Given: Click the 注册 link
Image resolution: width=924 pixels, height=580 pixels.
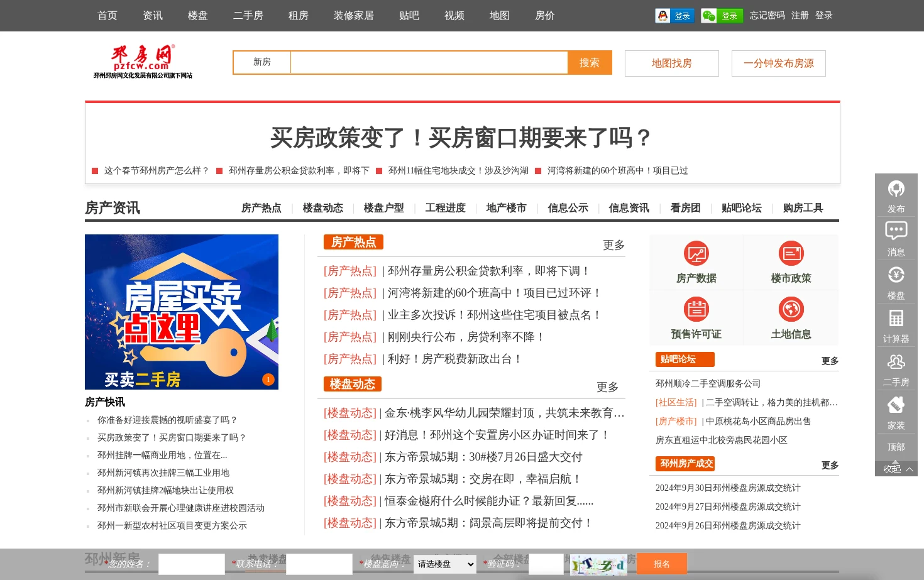Looking at the screenshot, I should coord(800,16).
